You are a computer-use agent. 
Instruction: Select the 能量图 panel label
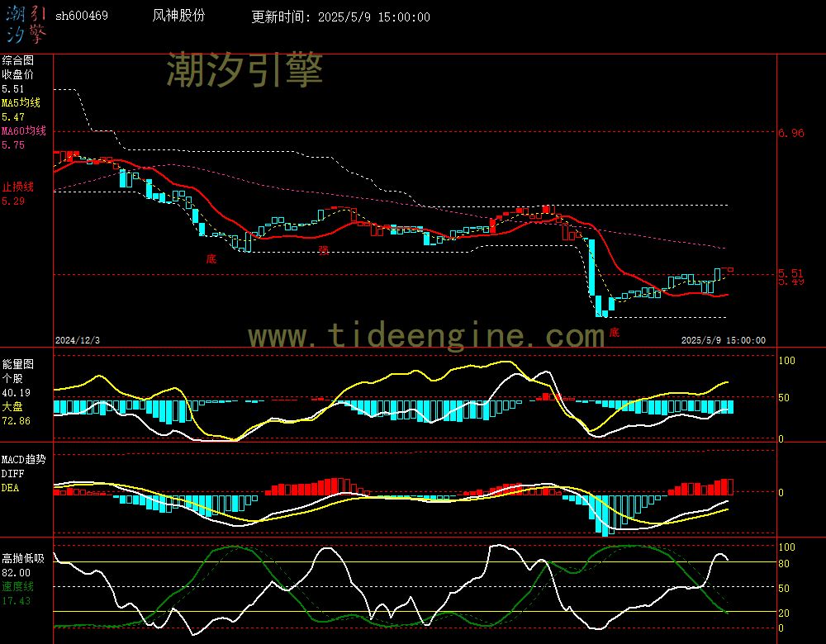18,364
